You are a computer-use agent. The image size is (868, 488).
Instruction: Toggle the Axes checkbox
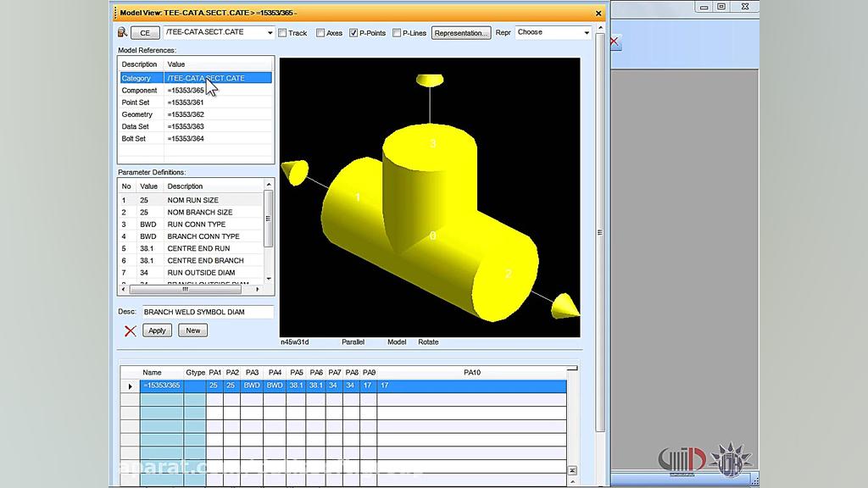(x=320, y=33)
